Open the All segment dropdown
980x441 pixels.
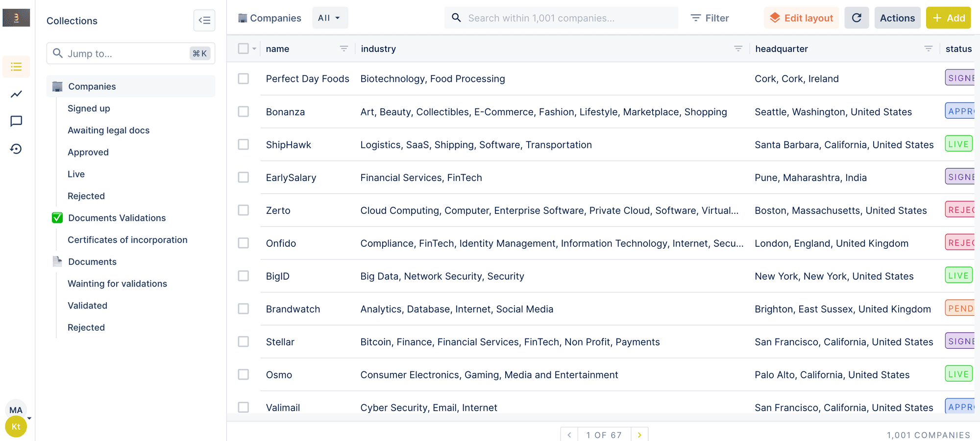[x=330, y=18]
